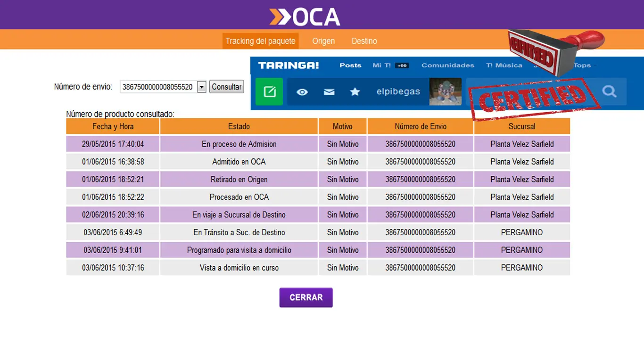Open the Taringa Tops menu

click(x=582, y=66)
